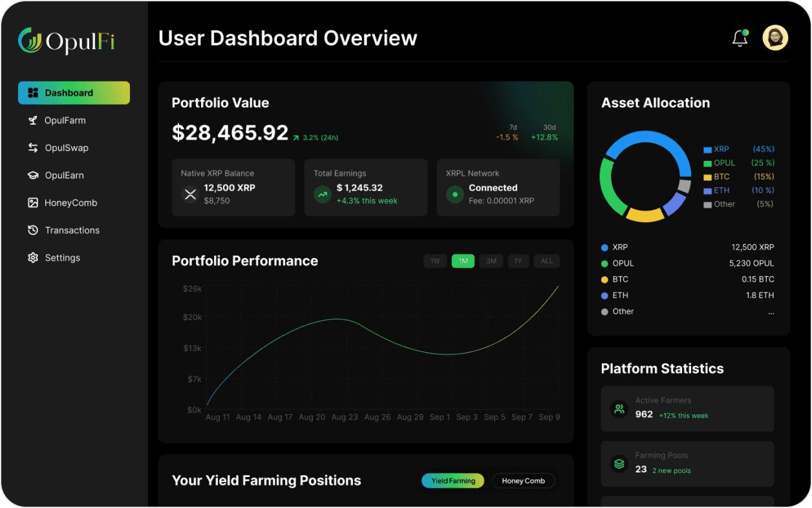Click the purple dot beside ETH holdings row

pyautogui.click(x=604, y=295)
